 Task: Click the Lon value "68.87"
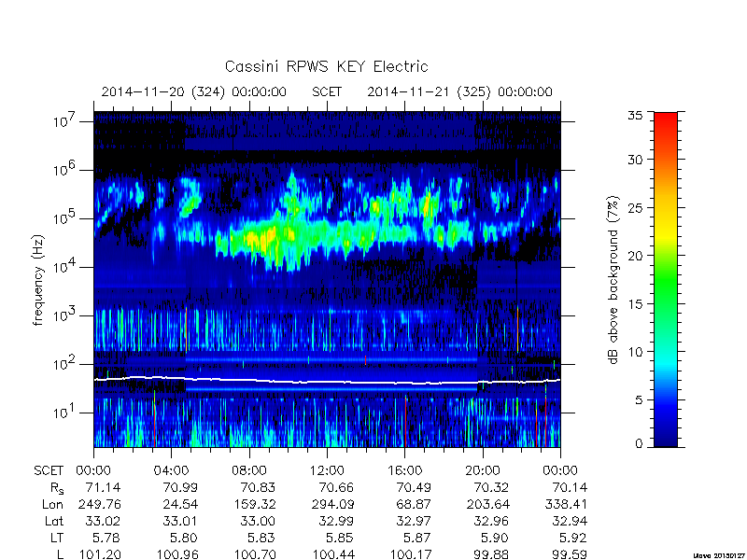pos(414,504)
